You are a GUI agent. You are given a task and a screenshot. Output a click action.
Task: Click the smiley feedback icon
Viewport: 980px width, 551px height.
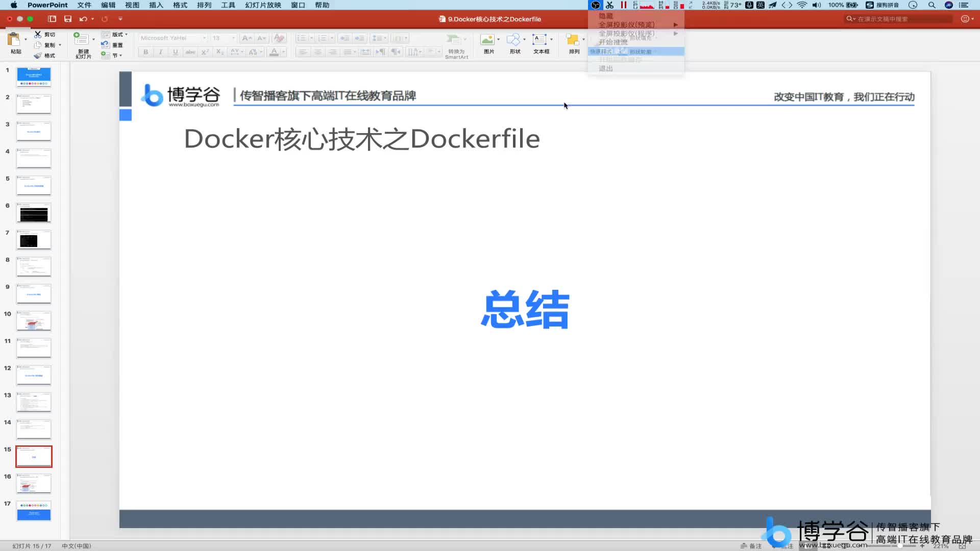(965, 19)
